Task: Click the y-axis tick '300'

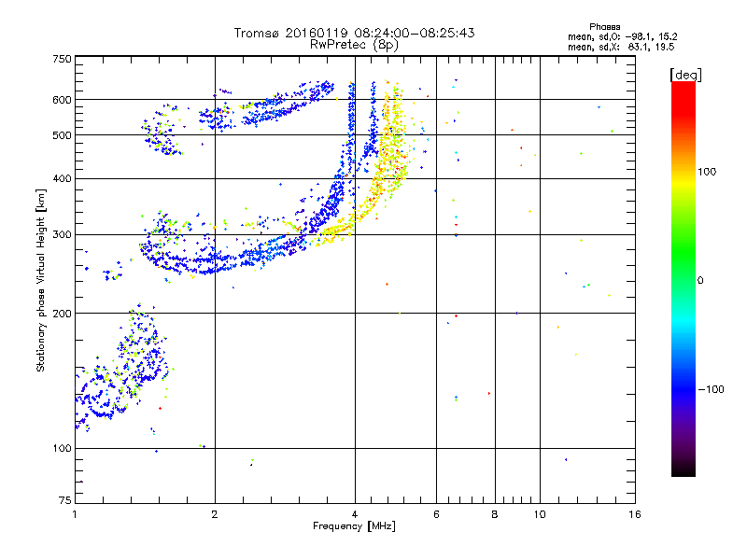Action: (62, 235)
